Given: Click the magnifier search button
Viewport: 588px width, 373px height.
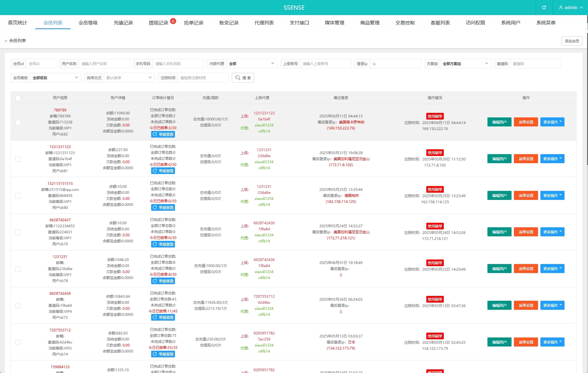Looking at the screenshot, I should point(243,78).
